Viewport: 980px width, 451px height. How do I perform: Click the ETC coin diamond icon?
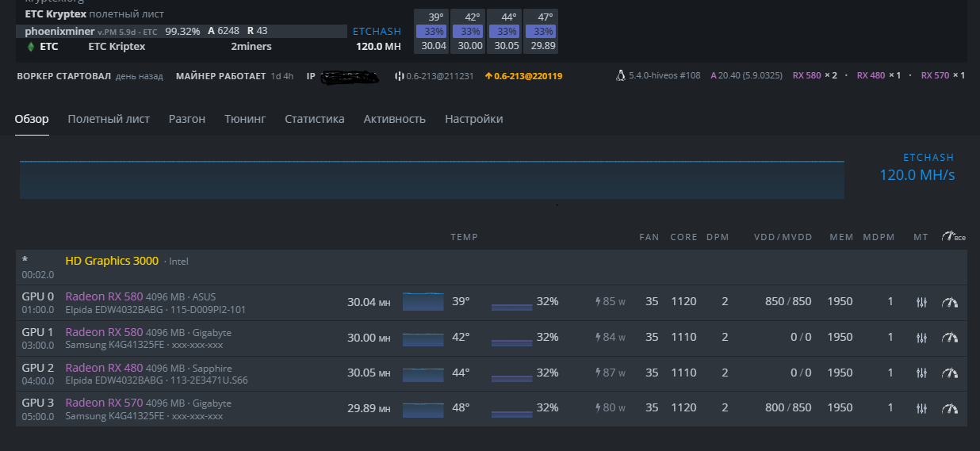point(31,47)
